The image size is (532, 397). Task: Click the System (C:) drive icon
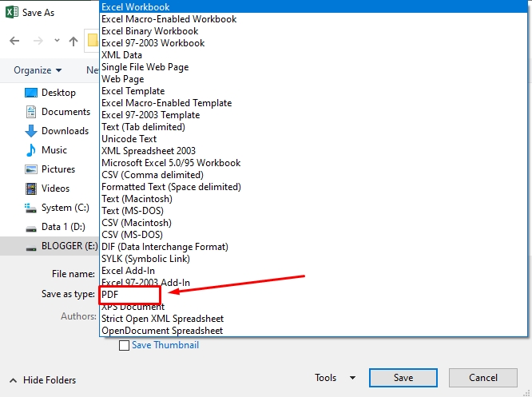point(30,208)
